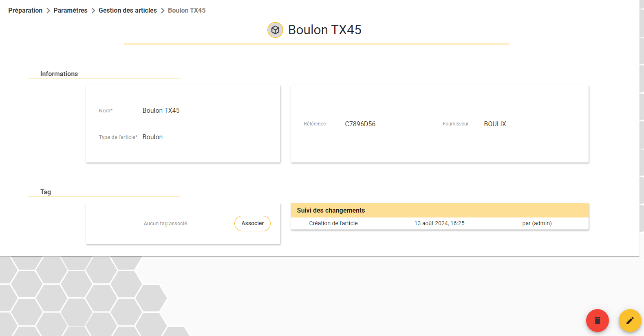Select the supplier value BOULIX
The height and width of the screenshot is (336, 644).
click(495, 124)
